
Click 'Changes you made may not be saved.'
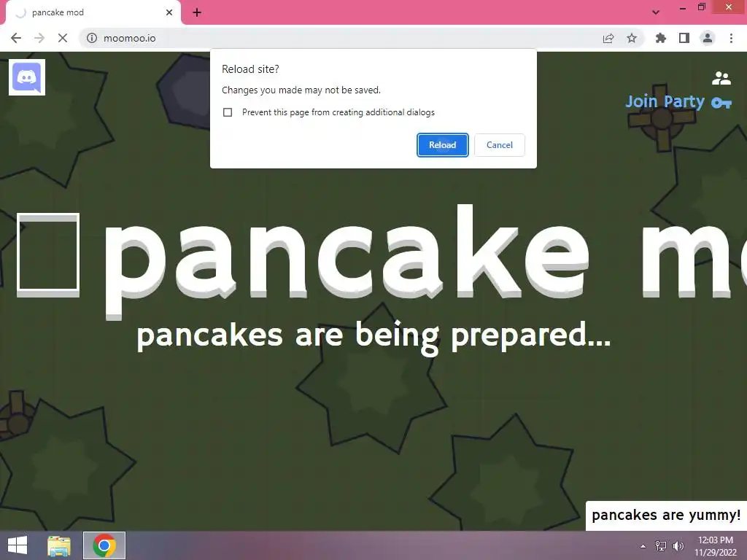click(301, 90)
